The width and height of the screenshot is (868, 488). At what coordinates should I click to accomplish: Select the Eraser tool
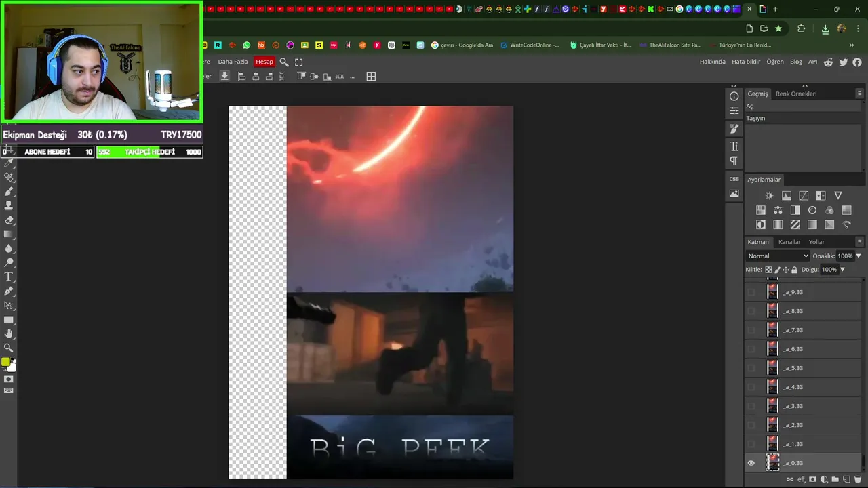click(x=9, y=220)
